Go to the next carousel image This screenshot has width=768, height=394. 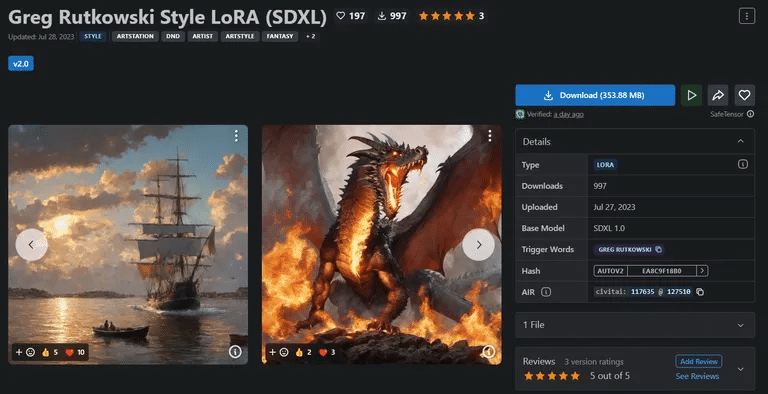[479, 245]
